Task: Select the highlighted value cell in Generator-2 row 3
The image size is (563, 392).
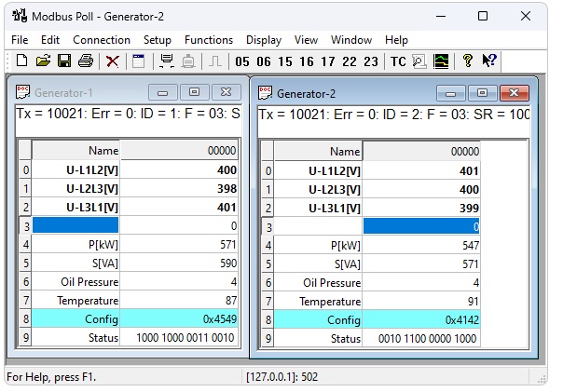Action: tap(421, 226)
